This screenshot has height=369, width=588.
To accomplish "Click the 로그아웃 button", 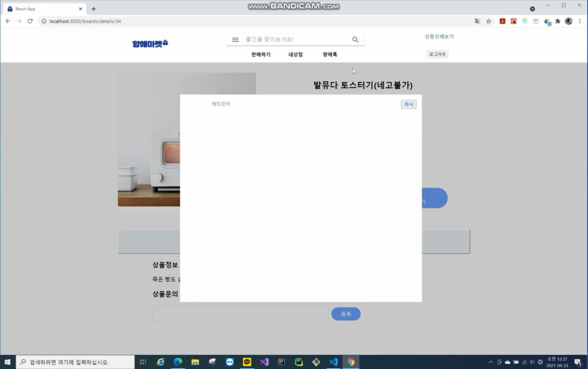I will [x=437, y=54].
